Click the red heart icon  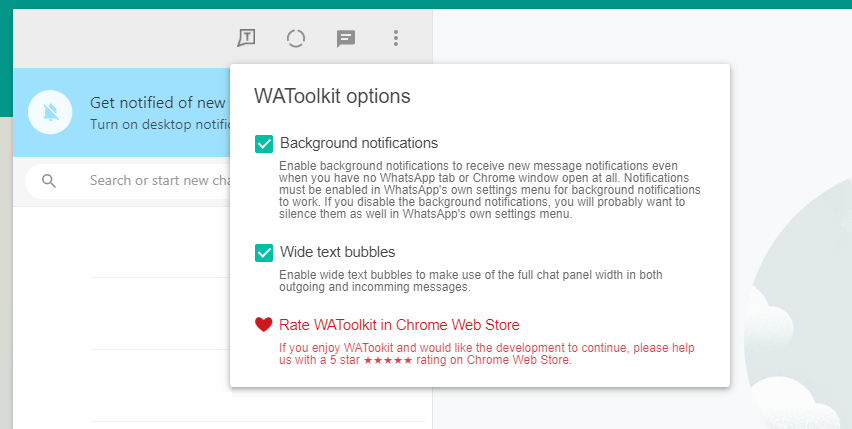[264, 324]
